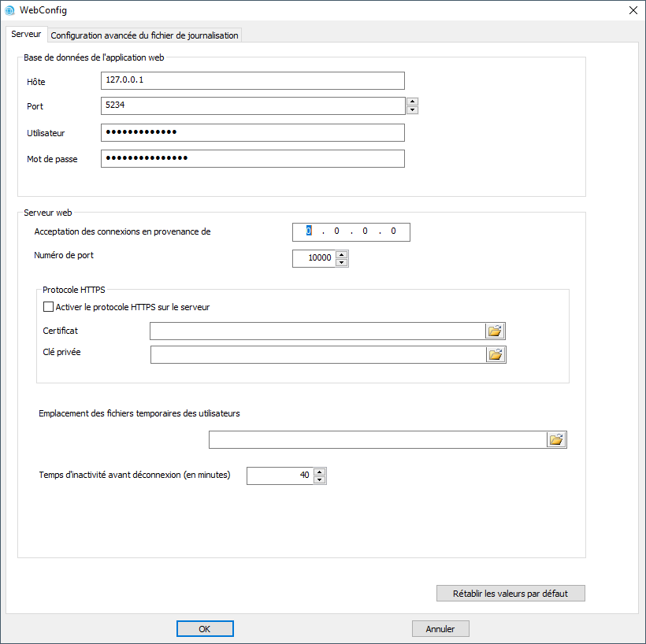Select the Certificat path text field
This screenshot has width=646, height=644.
tap(317, 331)
